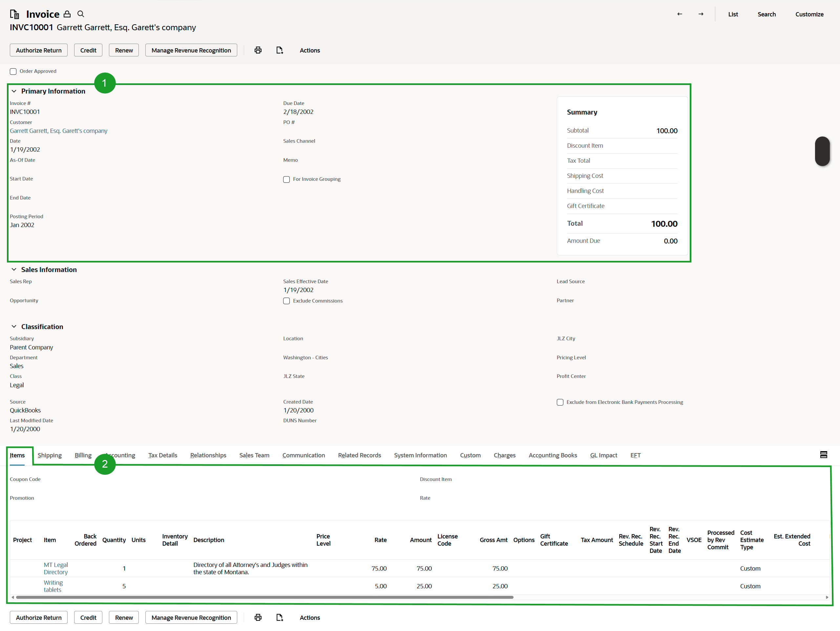840x631 pixels.
Task: Open the Related Records tab
Action: (359, 455)
